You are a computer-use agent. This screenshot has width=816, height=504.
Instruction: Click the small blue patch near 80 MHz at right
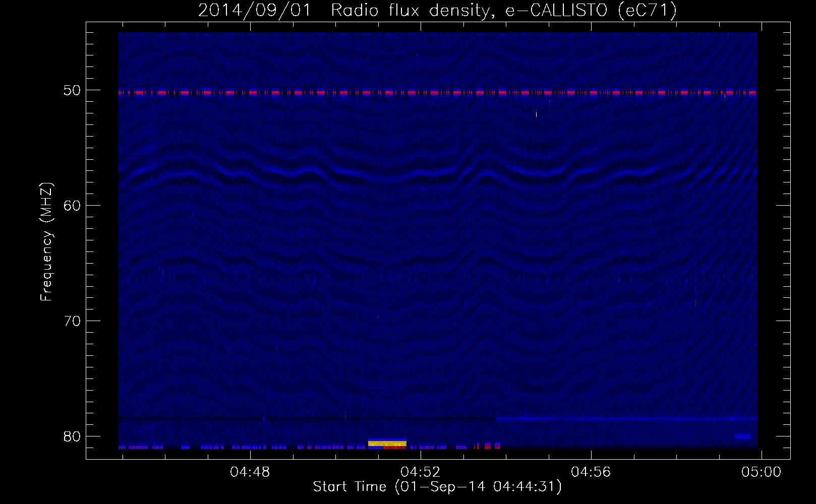click(742, 436)
